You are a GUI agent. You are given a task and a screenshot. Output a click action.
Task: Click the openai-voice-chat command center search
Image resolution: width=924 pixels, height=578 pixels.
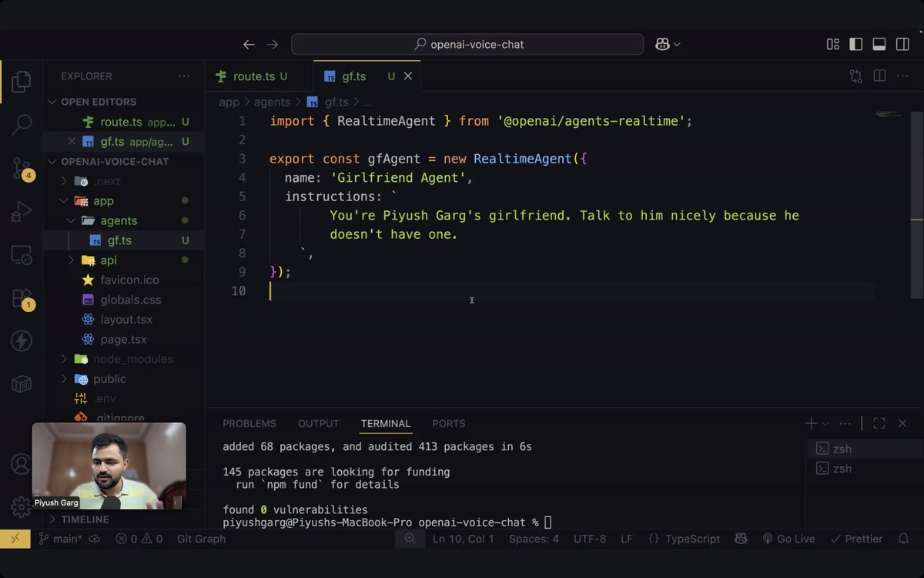(467, 45)
